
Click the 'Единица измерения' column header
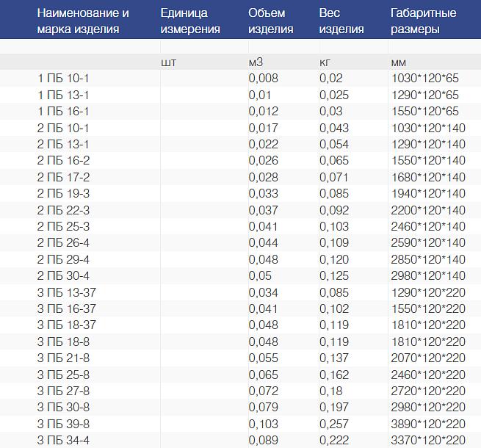pyautogui.click(x=190, y=21)
